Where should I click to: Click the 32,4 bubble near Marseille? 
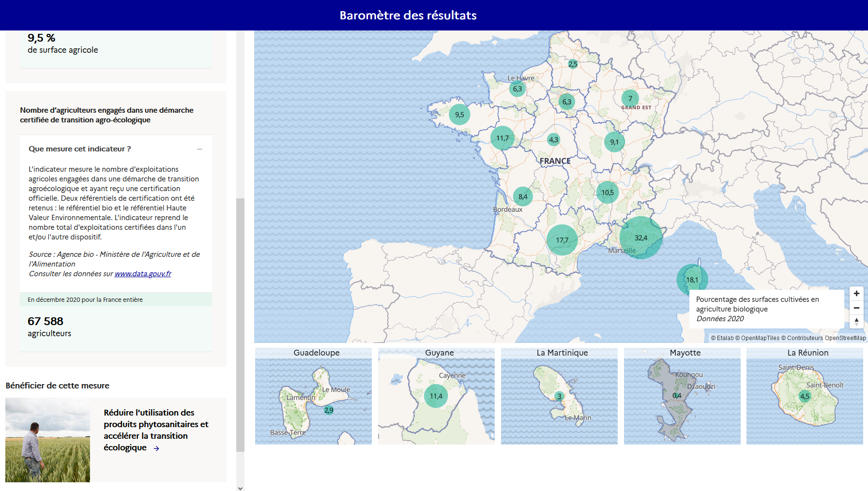coord(640,238)
